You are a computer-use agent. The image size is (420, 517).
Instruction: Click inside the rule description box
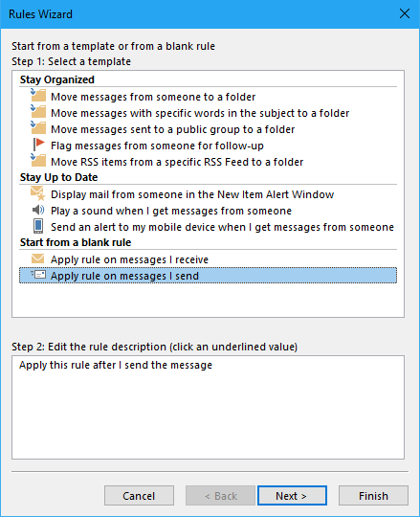click(208, 407)
